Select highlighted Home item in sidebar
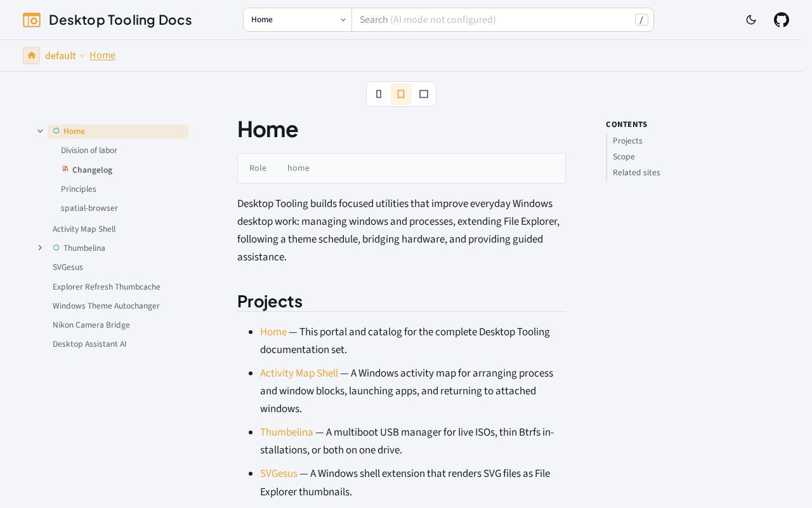 coord(118,131)
